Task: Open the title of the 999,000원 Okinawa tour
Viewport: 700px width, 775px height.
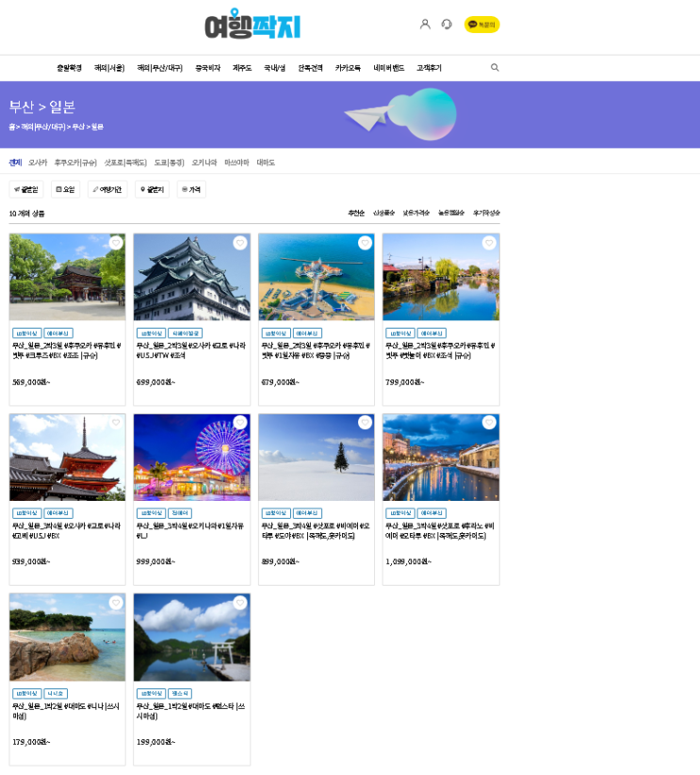Action: pyautogui.click(x=190, y=530)
